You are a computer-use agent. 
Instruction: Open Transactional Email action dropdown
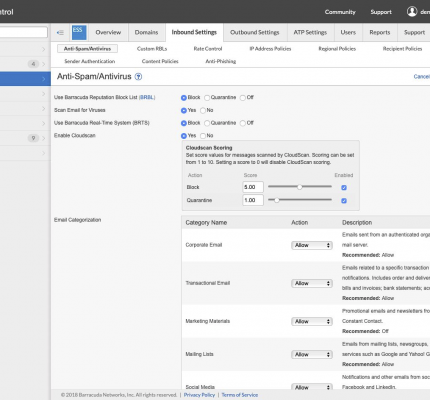pos(312,283)
